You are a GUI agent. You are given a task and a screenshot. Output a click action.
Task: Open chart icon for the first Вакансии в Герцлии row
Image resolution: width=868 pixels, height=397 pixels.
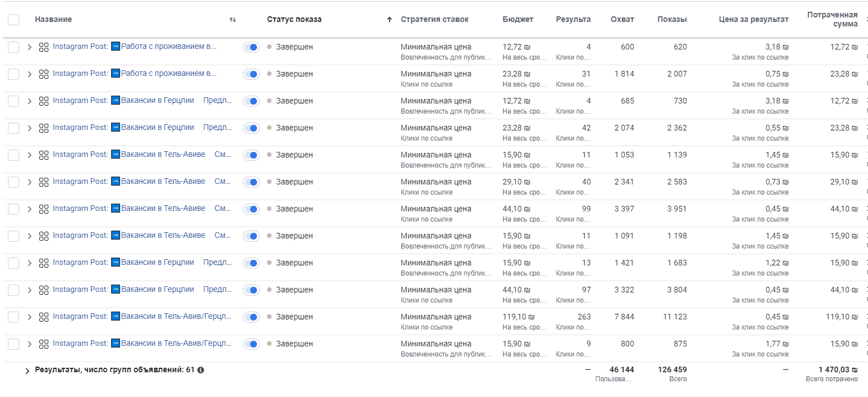tap(44, 101)
